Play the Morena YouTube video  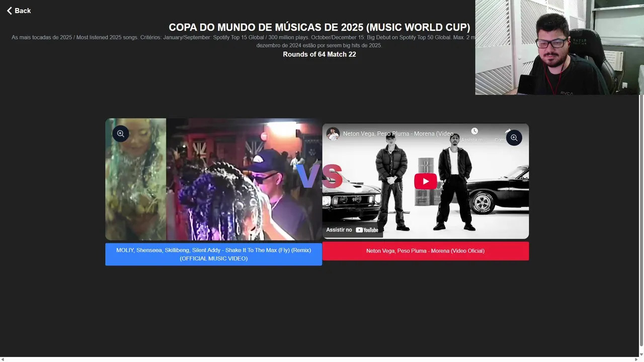click(x=426, y=182)
